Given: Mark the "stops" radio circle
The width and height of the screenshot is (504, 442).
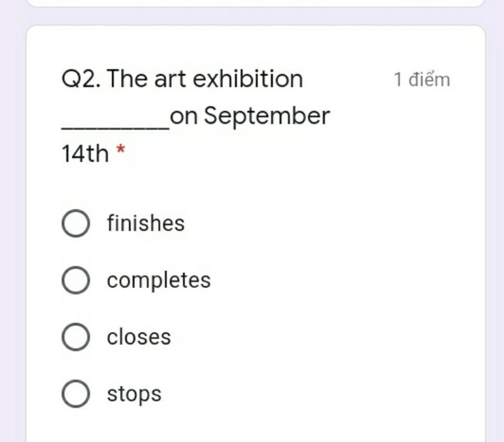Looking at the screenshot, I should 76,394.
